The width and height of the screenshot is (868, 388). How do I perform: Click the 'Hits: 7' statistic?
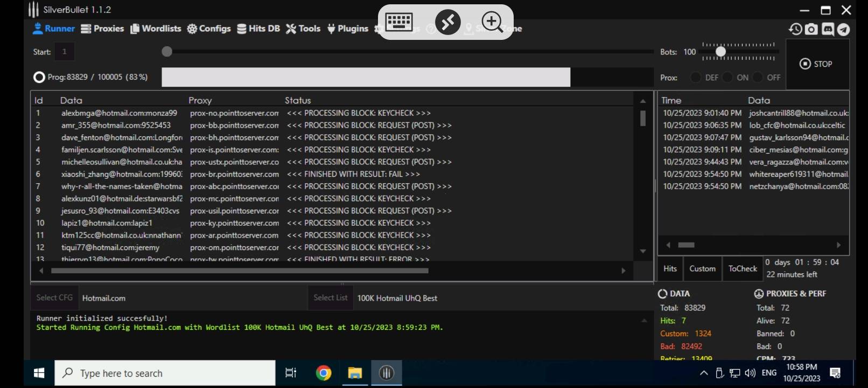[x=673, y=321]
